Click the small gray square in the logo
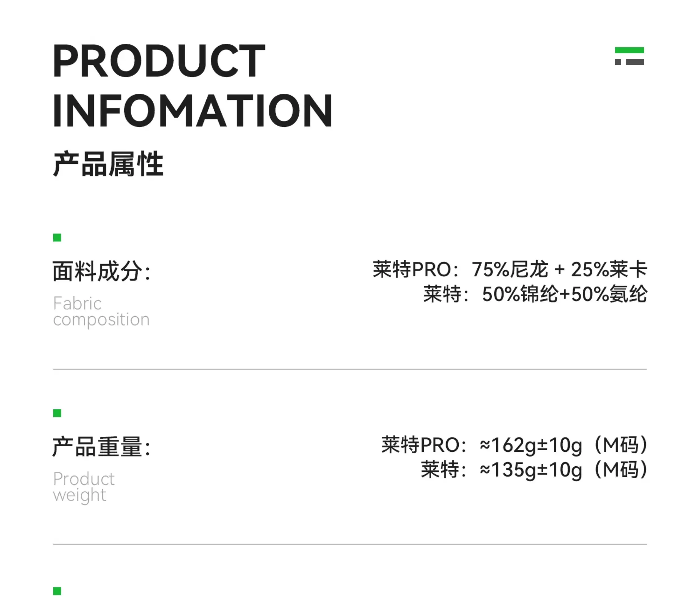This screenshot has height=603, width=700. [x=618, y=62]
